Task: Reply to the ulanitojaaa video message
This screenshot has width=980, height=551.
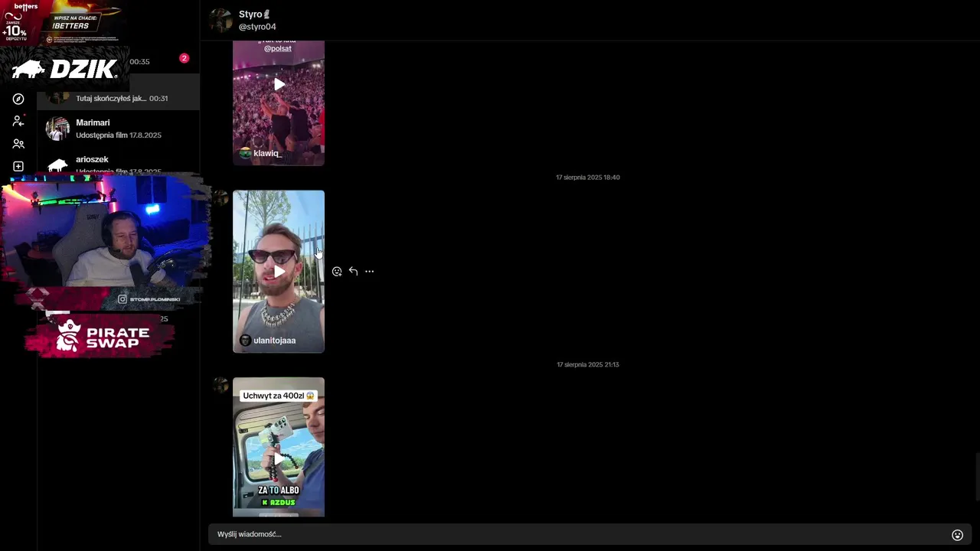Action: coord(353,271)
